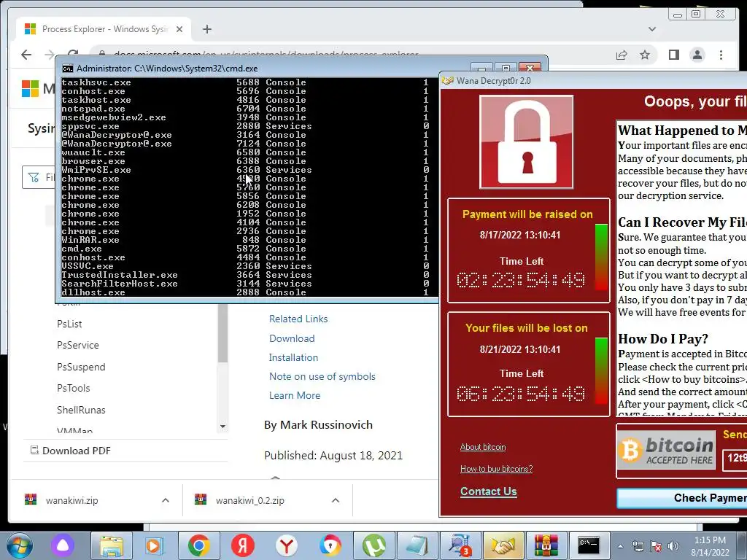
Task: Jump to Related Links section
Action: point(298,319)
